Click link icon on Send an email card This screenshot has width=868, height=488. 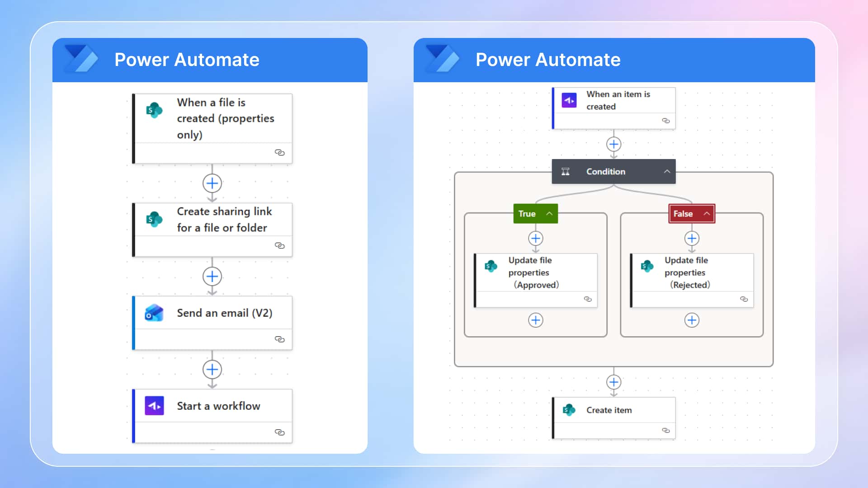(279, 339)
